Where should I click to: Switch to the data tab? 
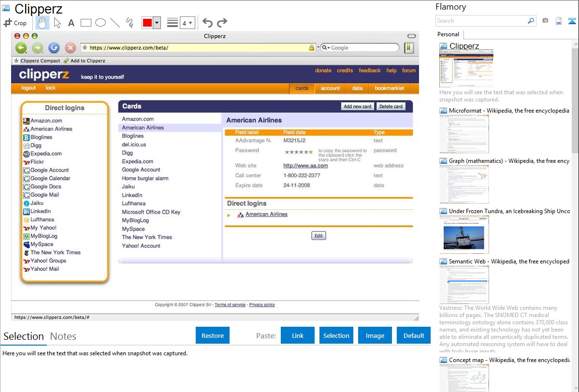point(357,88)
